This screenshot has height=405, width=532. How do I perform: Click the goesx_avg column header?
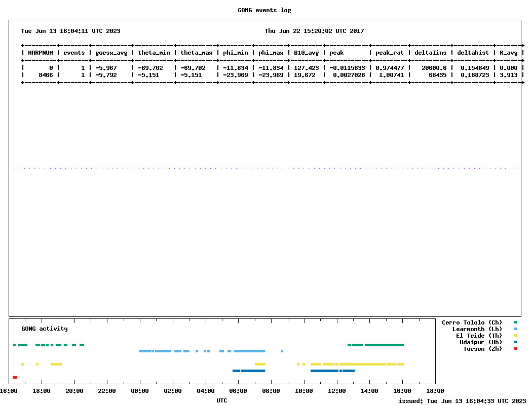coord(111,53)
